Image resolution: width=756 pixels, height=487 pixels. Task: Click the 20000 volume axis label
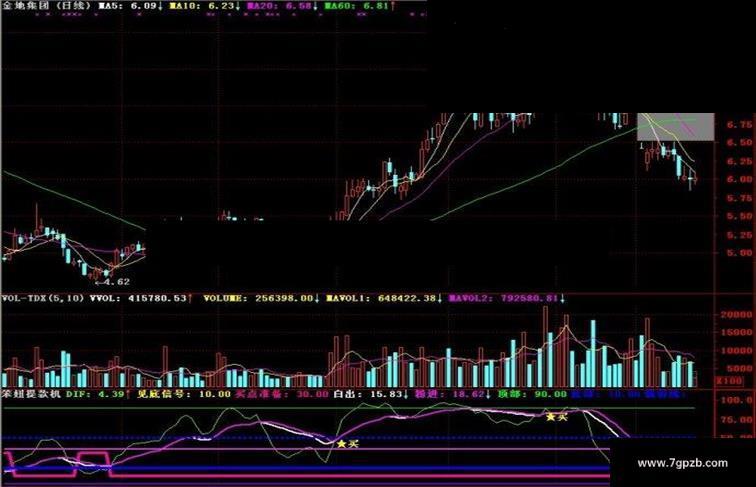(x=736, y=315)
